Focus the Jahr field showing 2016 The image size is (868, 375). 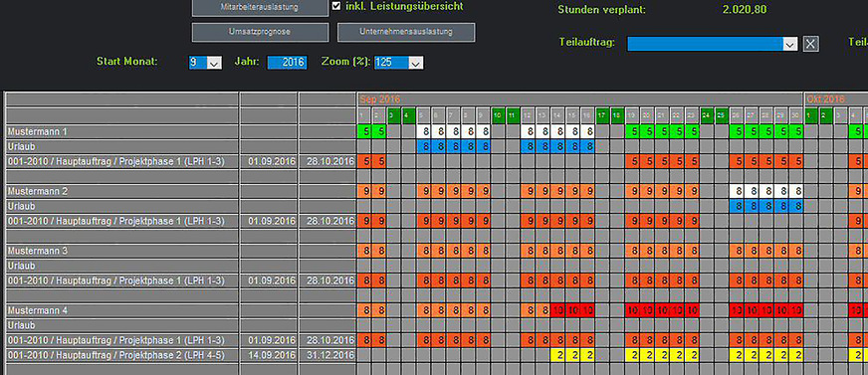point(287,63)
